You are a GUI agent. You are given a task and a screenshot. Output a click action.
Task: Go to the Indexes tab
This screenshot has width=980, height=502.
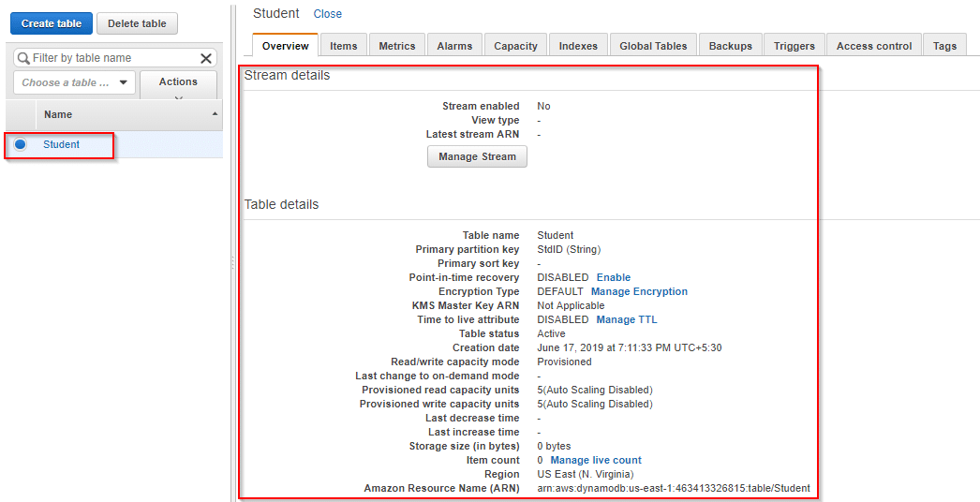(x=578, y=46)
